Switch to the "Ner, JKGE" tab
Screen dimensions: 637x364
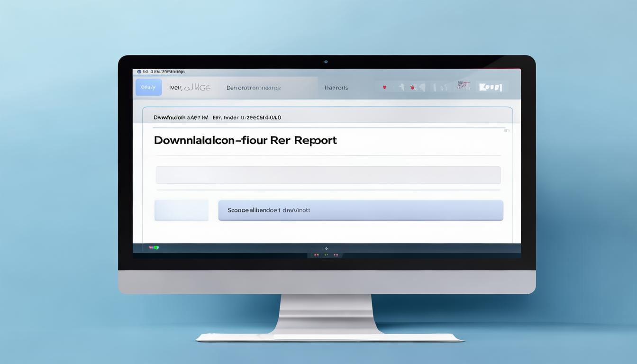pos(190,88)
